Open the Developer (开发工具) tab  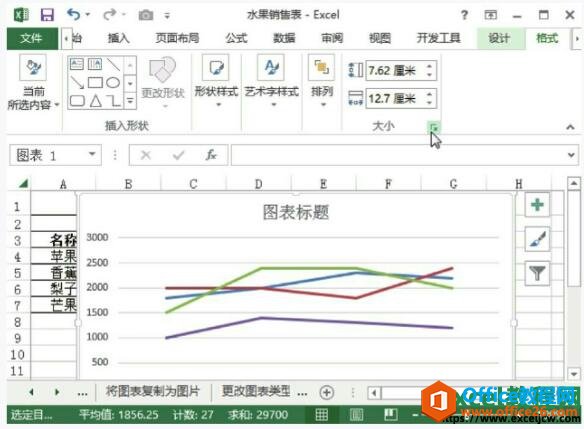click(438, 38)
